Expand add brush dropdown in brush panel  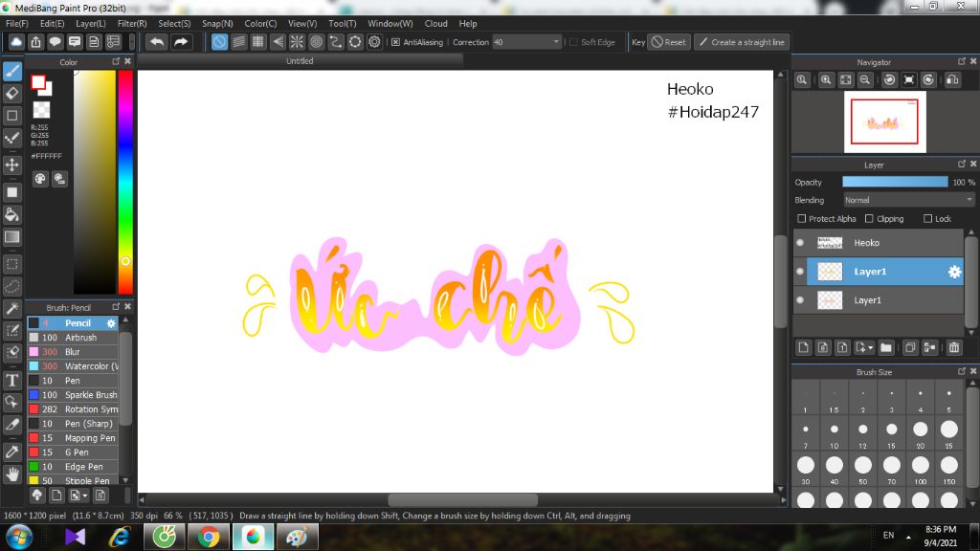85,496
